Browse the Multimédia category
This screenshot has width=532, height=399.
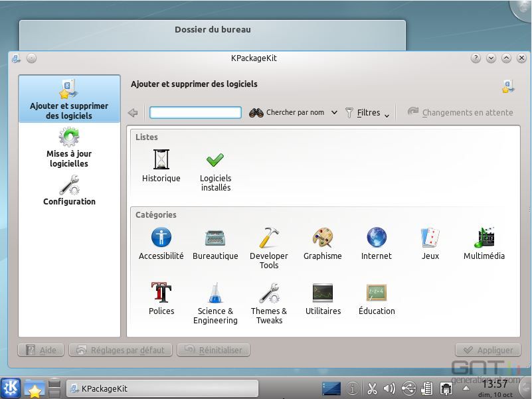click(484, 243)
